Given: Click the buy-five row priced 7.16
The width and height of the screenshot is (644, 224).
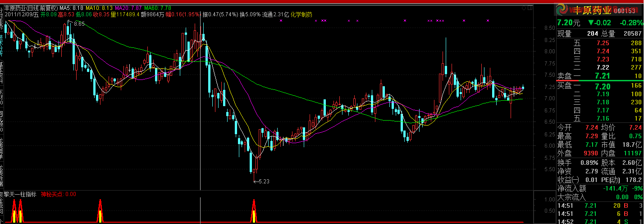Looking at the screenshot, I should tap(600, 118).
